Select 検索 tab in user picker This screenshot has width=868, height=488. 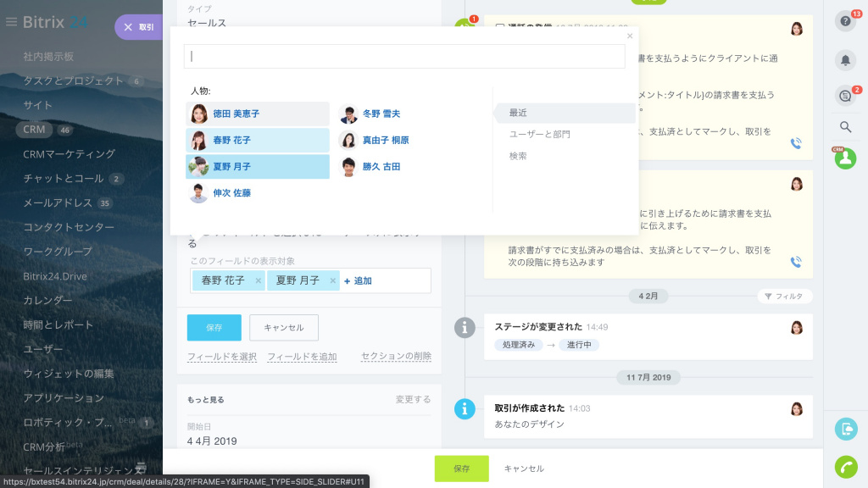[518, 156]
